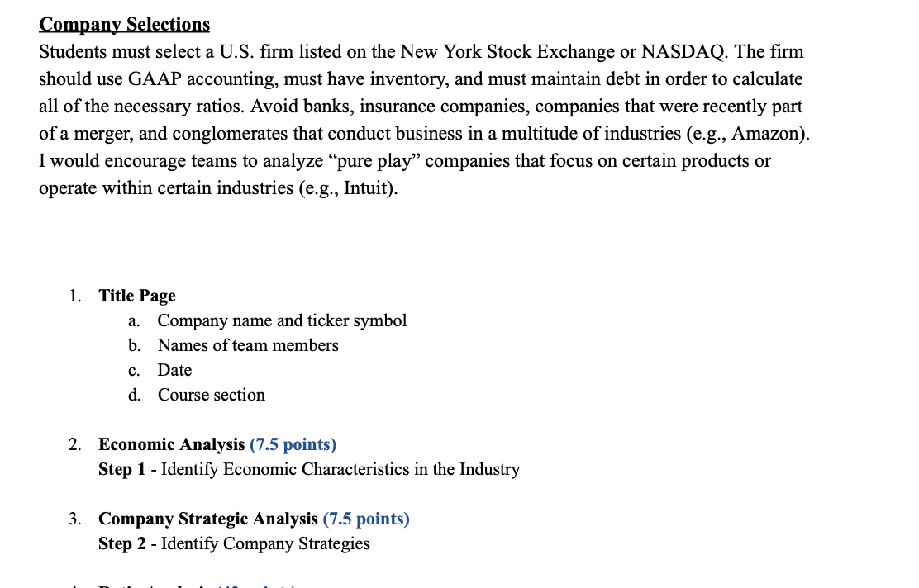The image size is (919, 588).
Task: Click Step 1 bold label
Action: coord(122,469)
